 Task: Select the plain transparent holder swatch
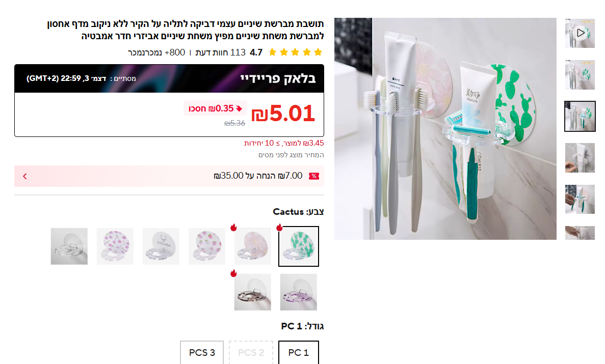[69, 246]
